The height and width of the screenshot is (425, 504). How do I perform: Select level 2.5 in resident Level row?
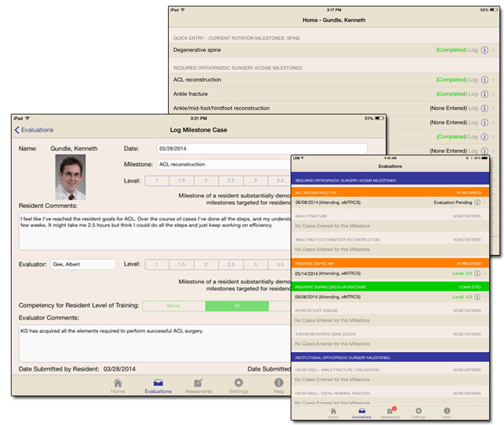[x=231, y=181]
